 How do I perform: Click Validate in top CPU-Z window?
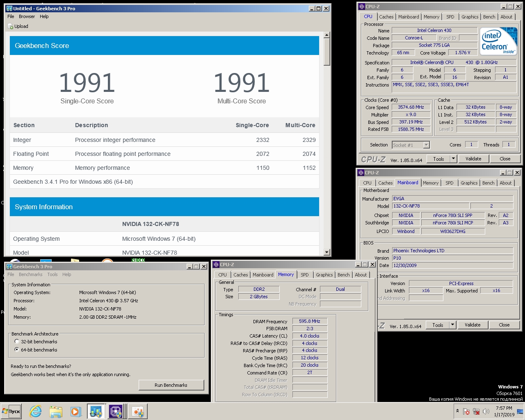[473, 159]
